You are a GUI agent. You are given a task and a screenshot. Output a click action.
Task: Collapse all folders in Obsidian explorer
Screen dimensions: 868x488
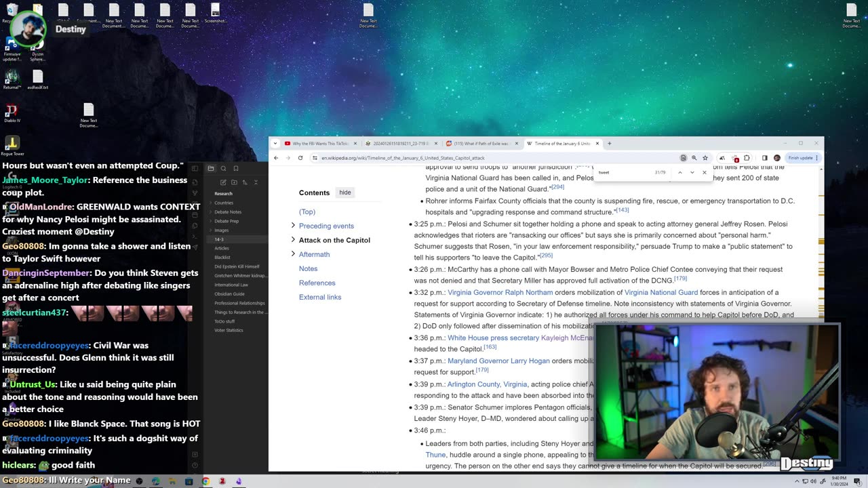256,182
